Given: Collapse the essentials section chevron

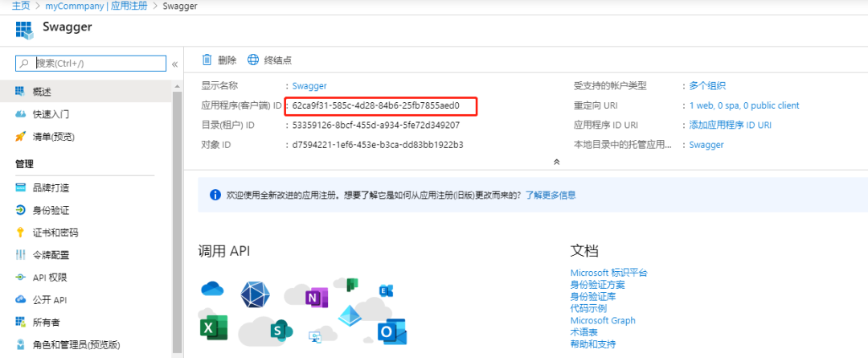Looking at the screenshot, I should coord(557,162).
